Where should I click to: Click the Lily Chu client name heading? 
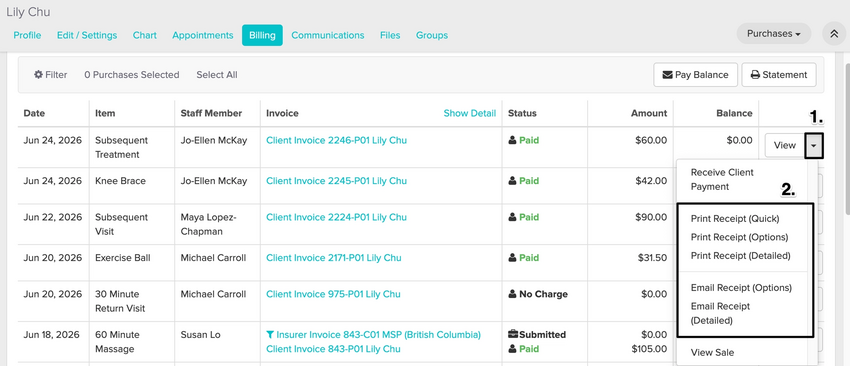[28, 11]
